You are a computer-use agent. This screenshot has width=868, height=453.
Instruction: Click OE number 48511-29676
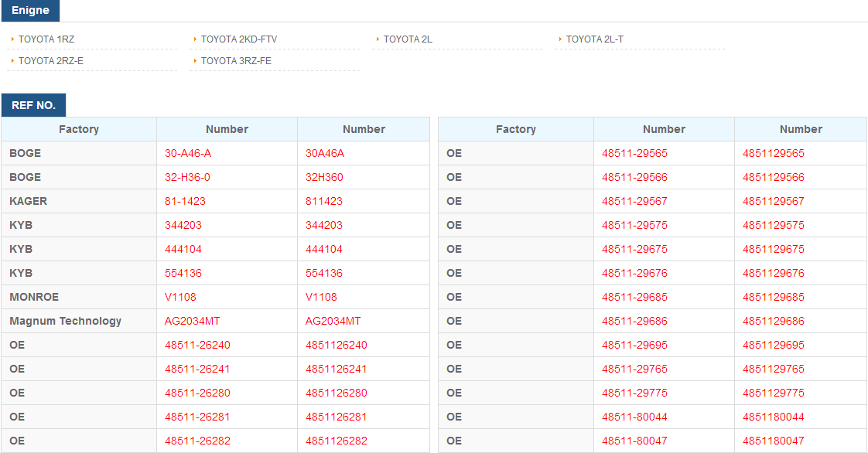pos(634,273)
